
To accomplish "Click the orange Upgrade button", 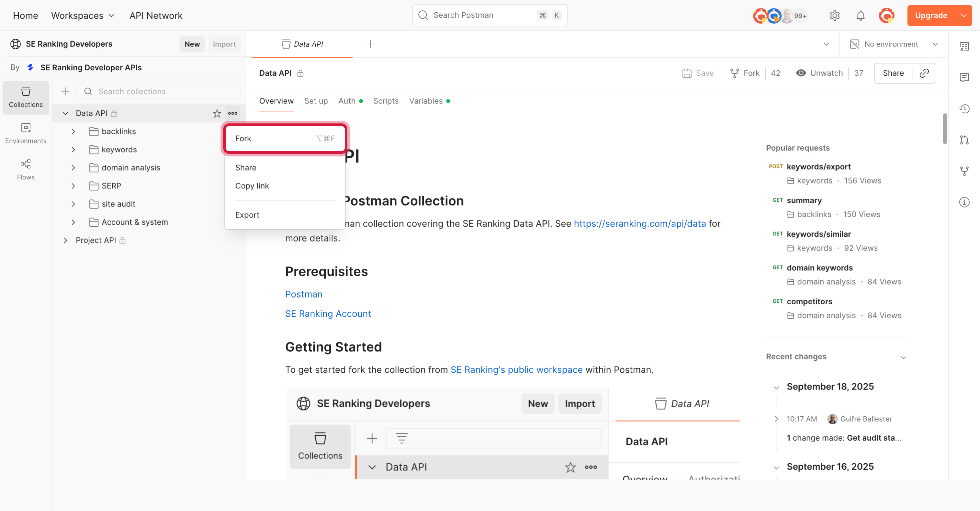I will 931,16.
